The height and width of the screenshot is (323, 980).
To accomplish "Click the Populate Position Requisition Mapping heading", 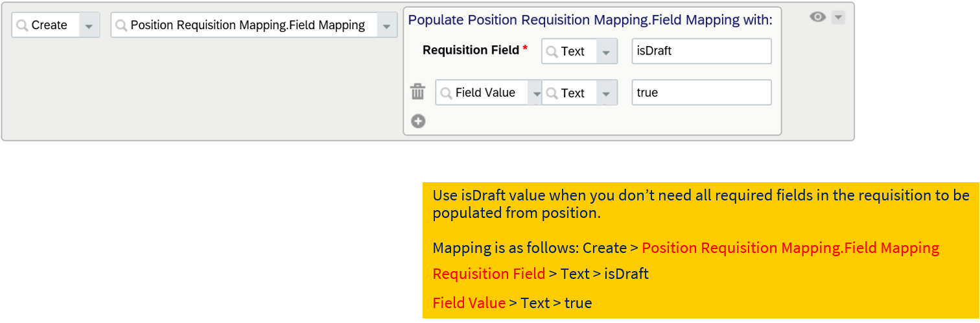I will click(590, 19).
